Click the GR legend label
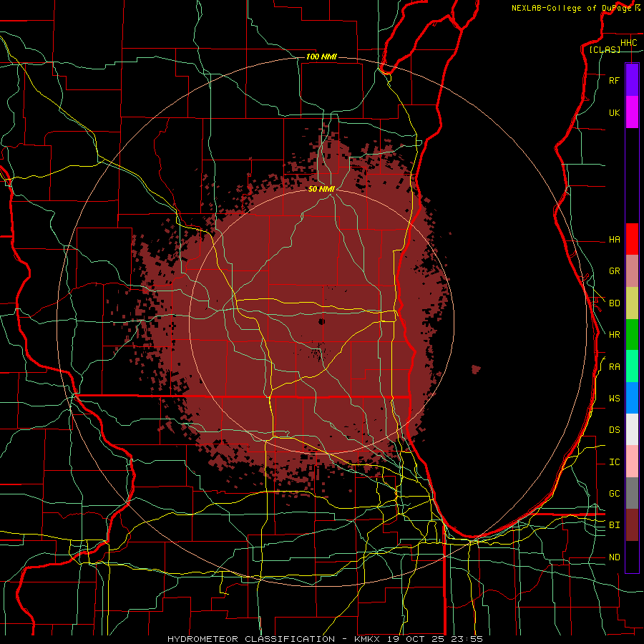The image size is (644, 644). tap(614, 271)
